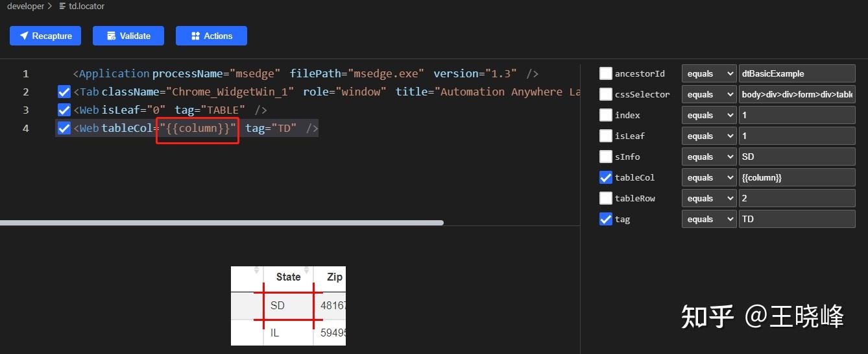
Task: Enable the tableRow attribute checkbox
Action: tap(606, 198)
